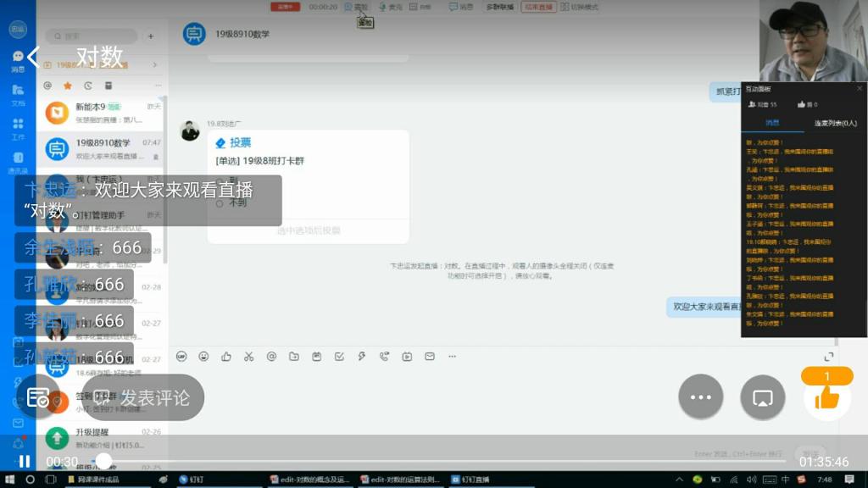Like the stream with thumbs-up button
This screenshot has height=488, width=868.
[826, 396]
